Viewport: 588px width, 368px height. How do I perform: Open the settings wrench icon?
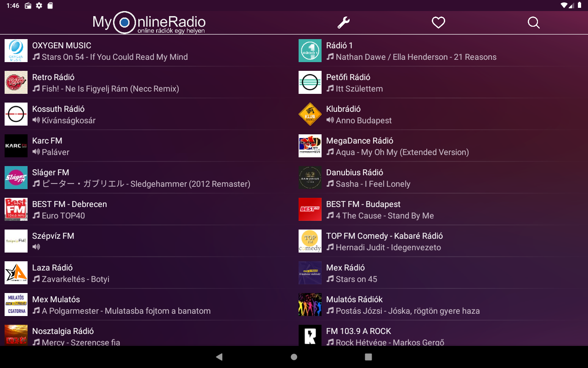pos(344,23)
